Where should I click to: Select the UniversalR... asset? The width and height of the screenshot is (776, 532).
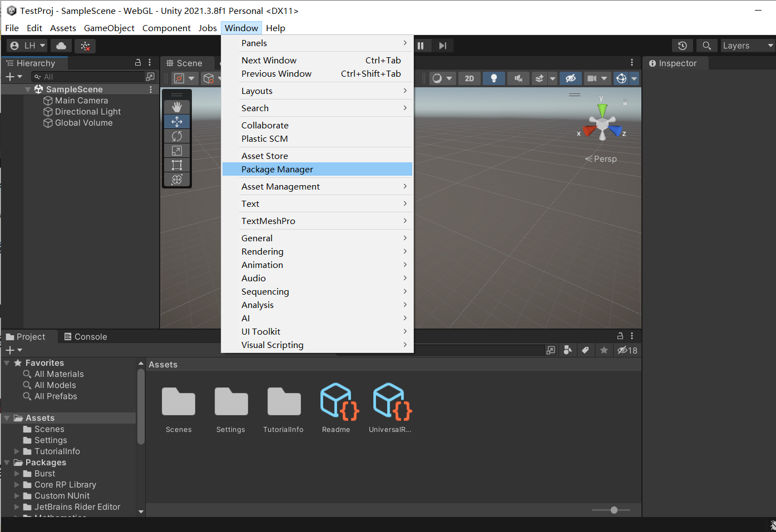click(391, 408)
